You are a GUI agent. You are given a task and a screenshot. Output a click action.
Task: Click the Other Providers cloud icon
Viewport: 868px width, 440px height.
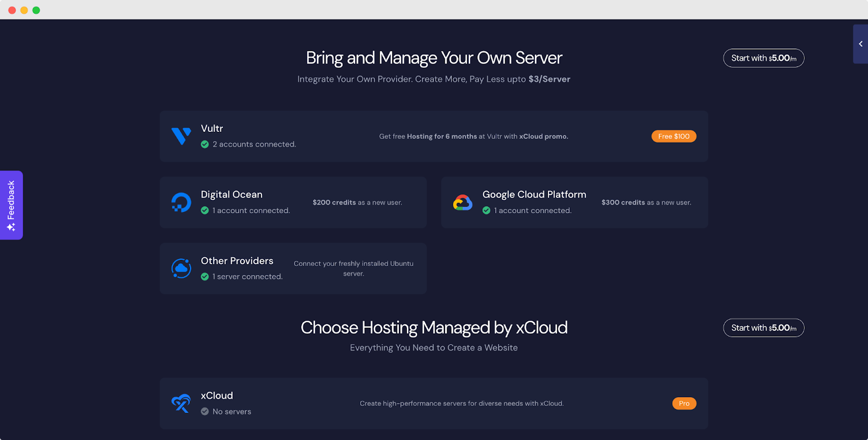(x=181, y=269)
